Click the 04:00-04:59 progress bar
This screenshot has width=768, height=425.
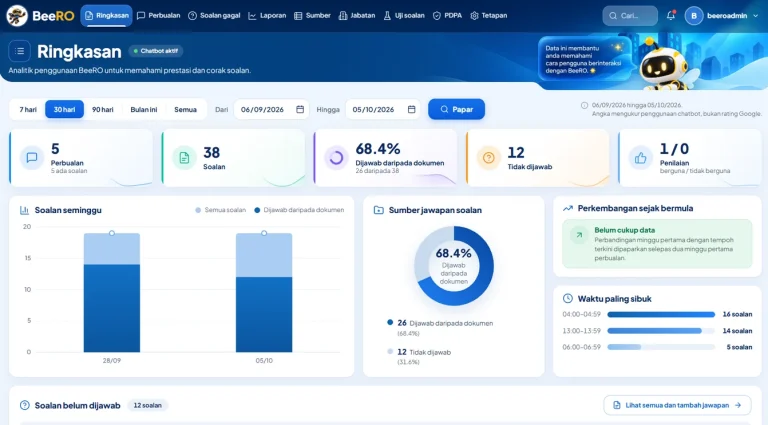click(x=661, y=314)
